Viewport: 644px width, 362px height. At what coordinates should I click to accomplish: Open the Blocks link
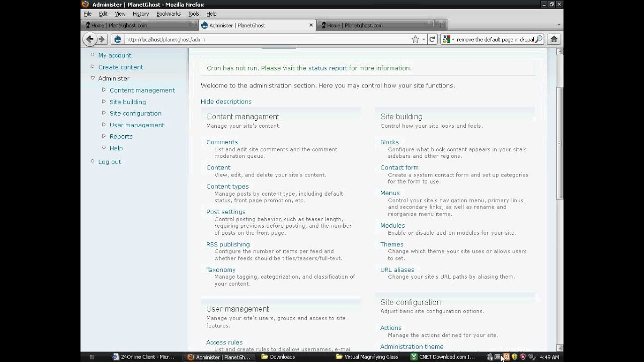[389, 142]
